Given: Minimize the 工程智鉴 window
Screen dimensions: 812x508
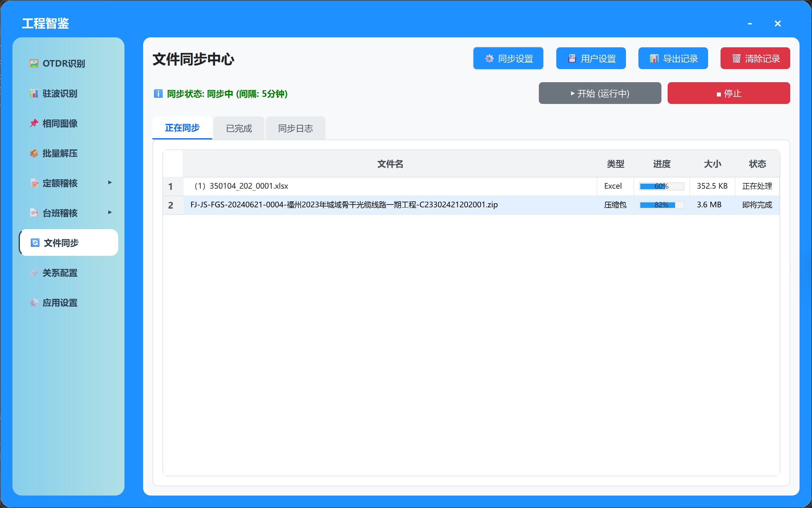Looking at the screenshot, I should pos(749,24).
